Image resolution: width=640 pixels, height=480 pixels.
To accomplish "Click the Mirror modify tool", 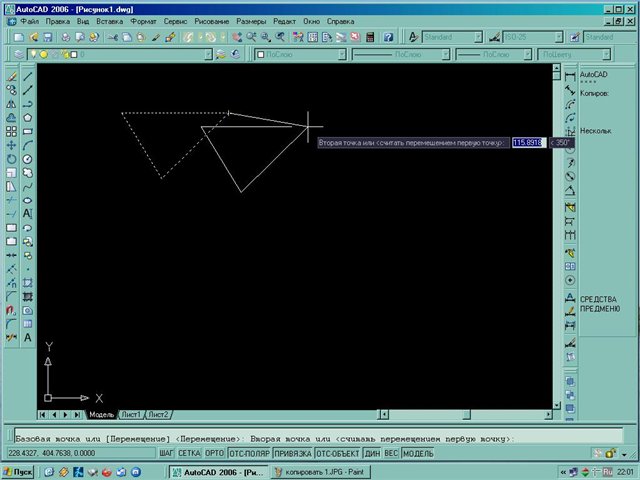I will [11, 103].
